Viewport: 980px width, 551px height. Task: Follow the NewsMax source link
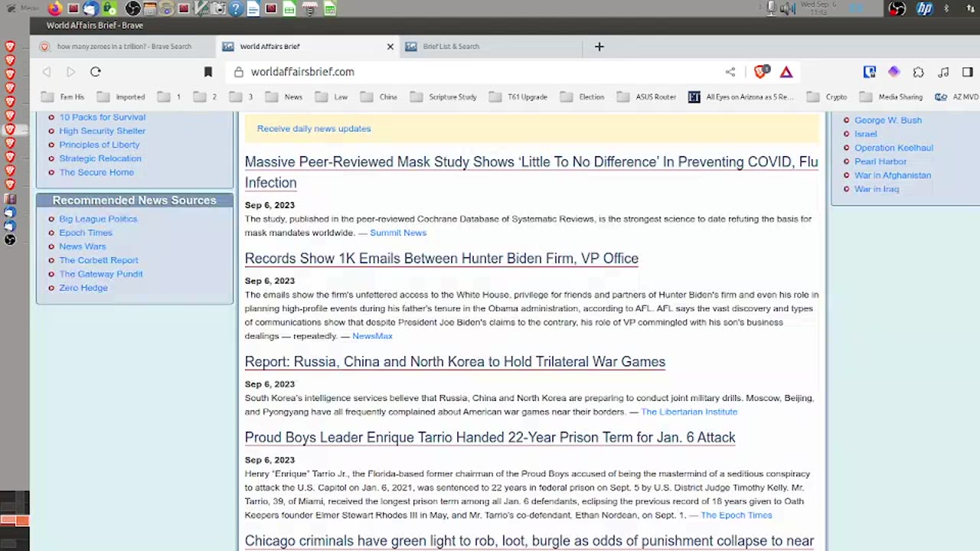tap(372, 336)
